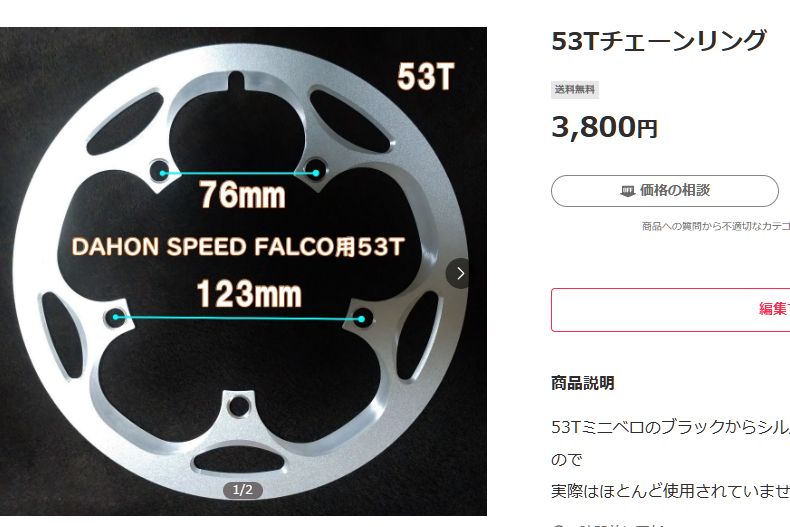This screenshot has height=527, width=790.
Task: Click the bottom bolt hole of chainring
Action: pyautogui.click(x=239, y=406)
